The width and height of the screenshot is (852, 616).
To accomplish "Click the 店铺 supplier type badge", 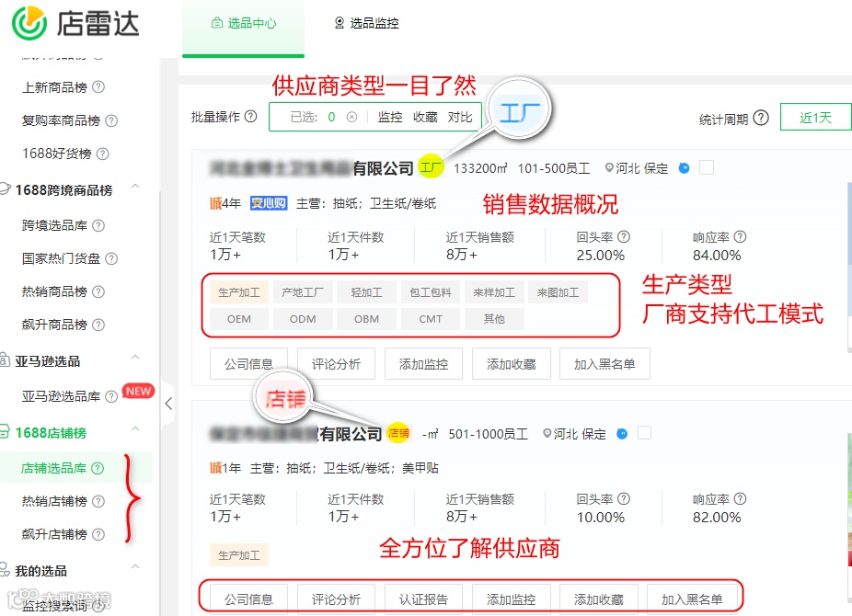I will [x=398, y=433].
